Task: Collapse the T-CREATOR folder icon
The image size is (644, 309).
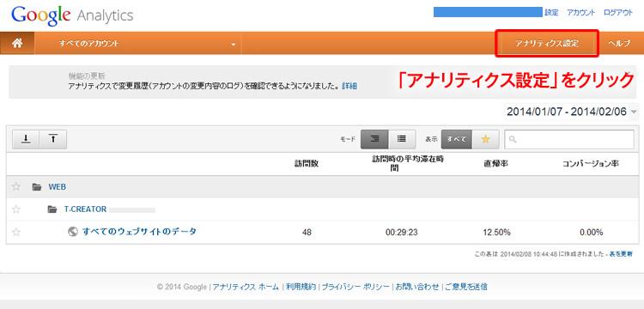Action: [52, 209]
